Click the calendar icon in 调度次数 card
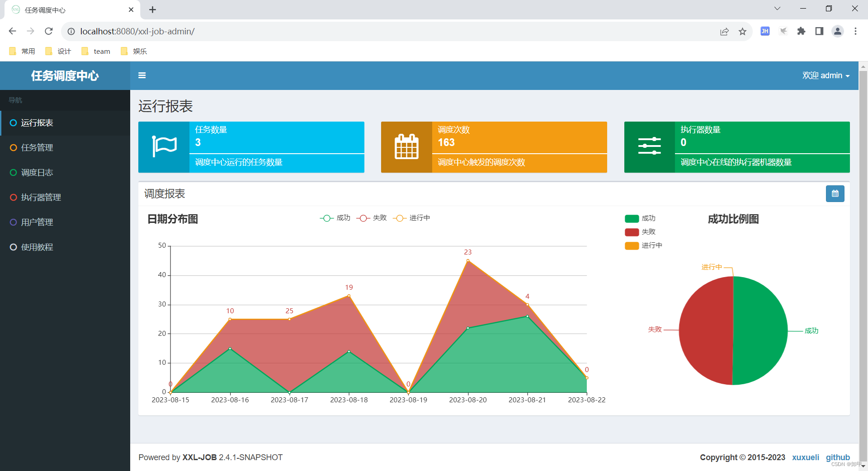 [x=406, y=146]
